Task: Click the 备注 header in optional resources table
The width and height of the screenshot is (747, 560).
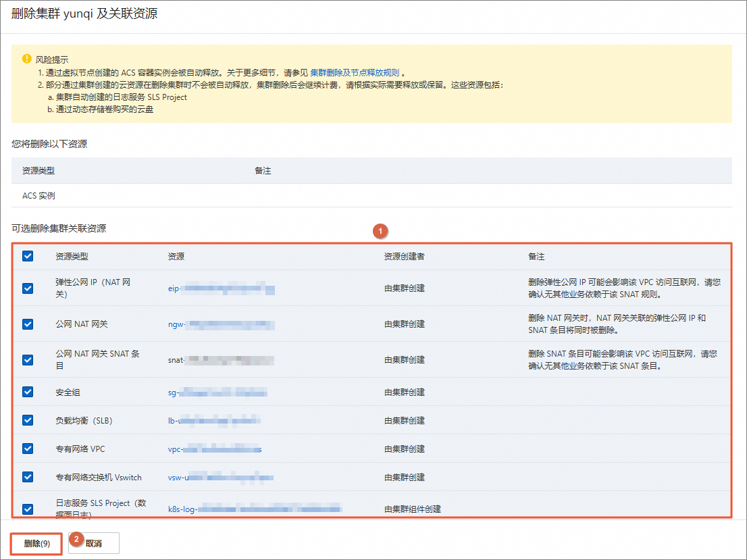Action: pos(536,257)
